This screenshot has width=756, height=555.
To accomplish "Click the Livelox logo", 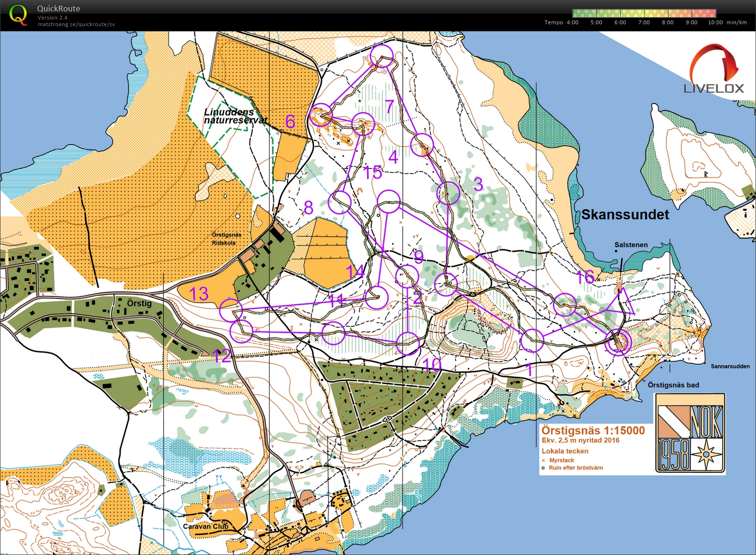I will tap(714, 68).
